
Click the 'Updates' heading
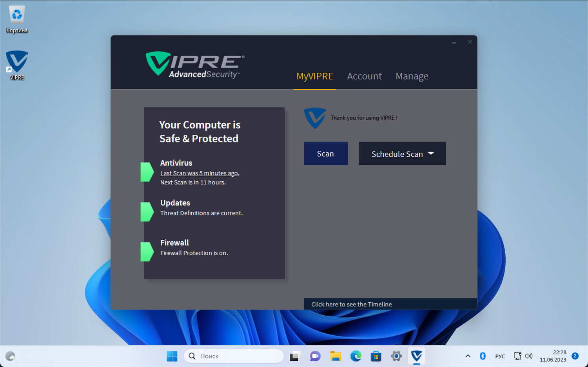tap(175, 203)
